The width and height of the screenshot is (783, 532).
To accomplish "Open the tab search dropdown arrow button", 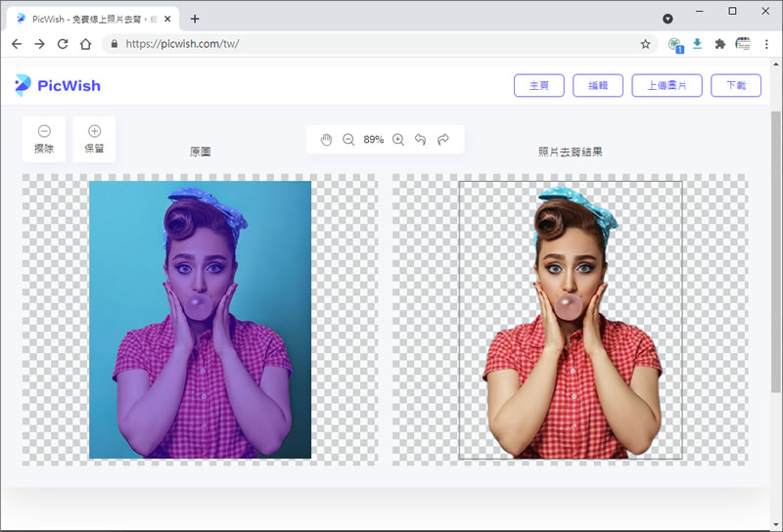I will coord(668,19).
